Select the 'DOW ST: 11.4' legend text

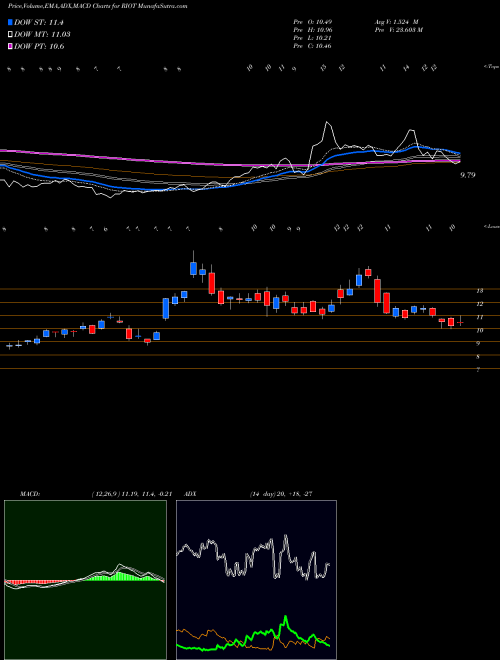pos(39,22)
